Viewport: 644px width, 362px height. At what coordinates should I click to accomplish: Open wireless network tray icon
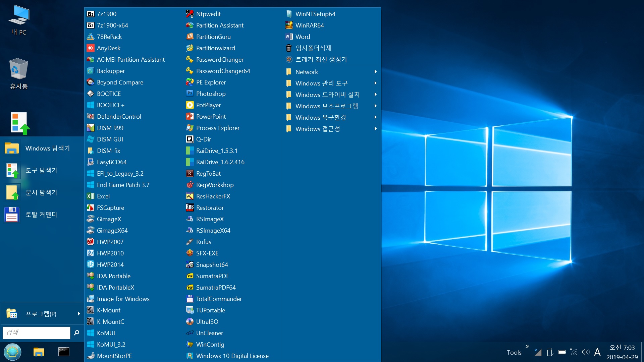pos(574,352)
